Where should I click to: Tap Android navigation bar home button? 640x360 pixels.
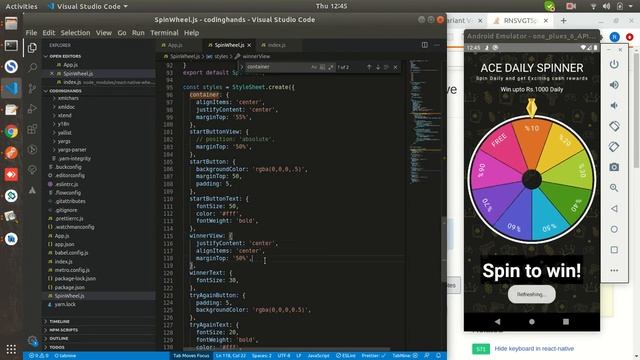531,322
